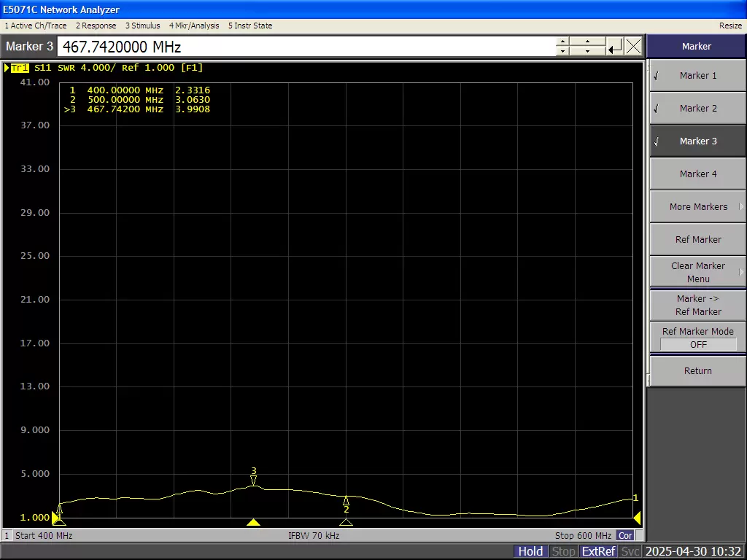Toggle Ref Marker Mode OFF softkey
The width and height of the screenshot is (747, 560).
pos(697,338)
